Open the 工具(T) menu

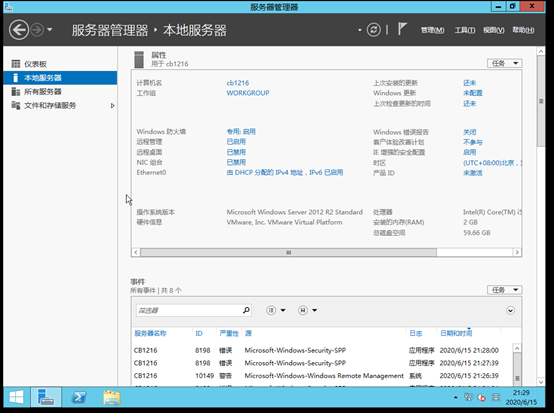(465, 30)
